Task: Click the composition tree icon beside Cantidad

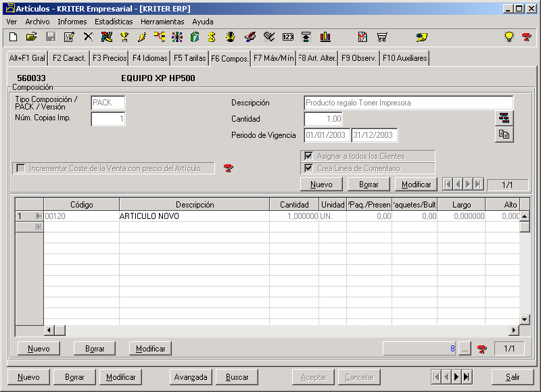Action: (504, 118)
